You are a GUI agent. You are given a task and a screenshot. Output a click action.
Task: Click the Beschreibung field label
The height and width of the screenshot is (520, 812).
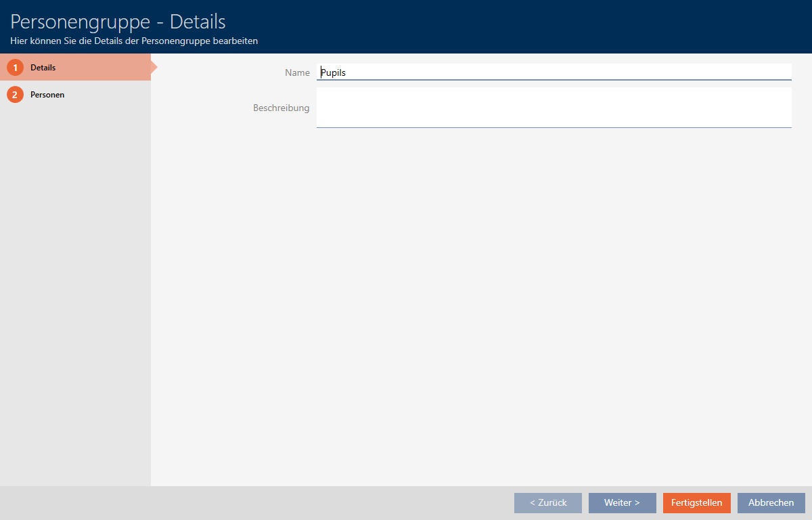[x=281, y=108]
